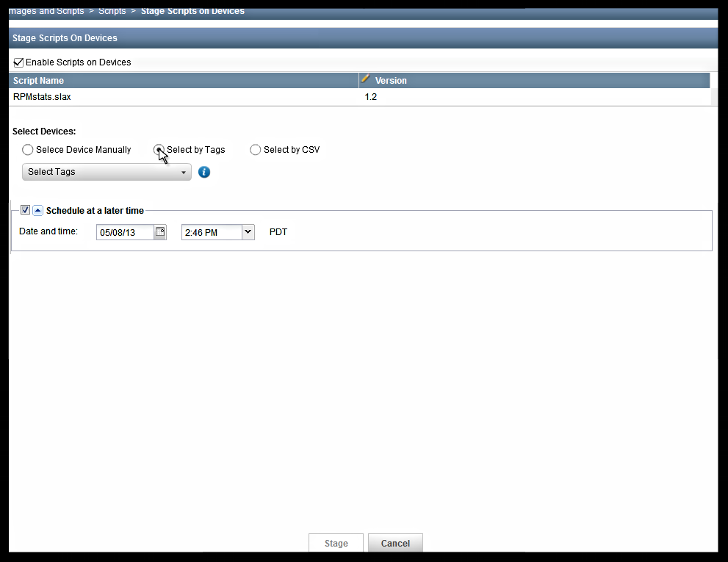Click the Version column header
This screenshot has height=562, width=728.
[534, 80]
